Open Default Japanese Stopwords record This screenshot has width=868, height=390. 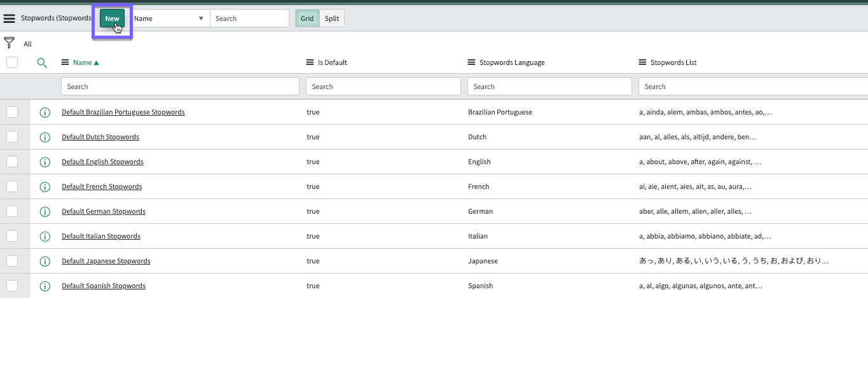[x=106, y=261]
